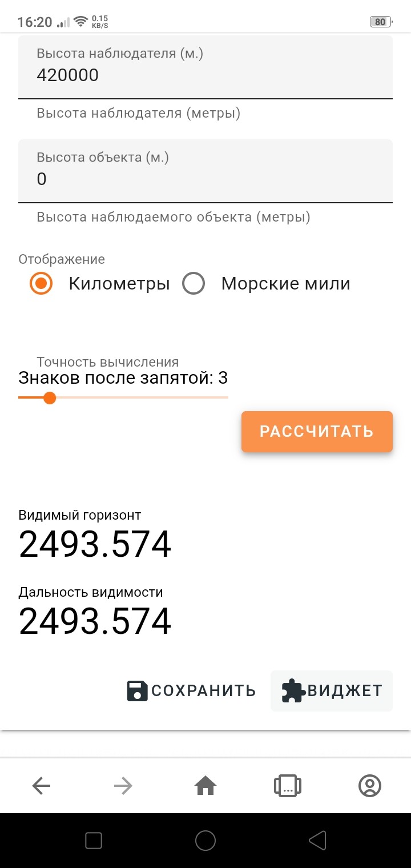Viewport: 411px width, 868px height.
Task: Tap the browser back arrow icon
Action: [41, 786]
